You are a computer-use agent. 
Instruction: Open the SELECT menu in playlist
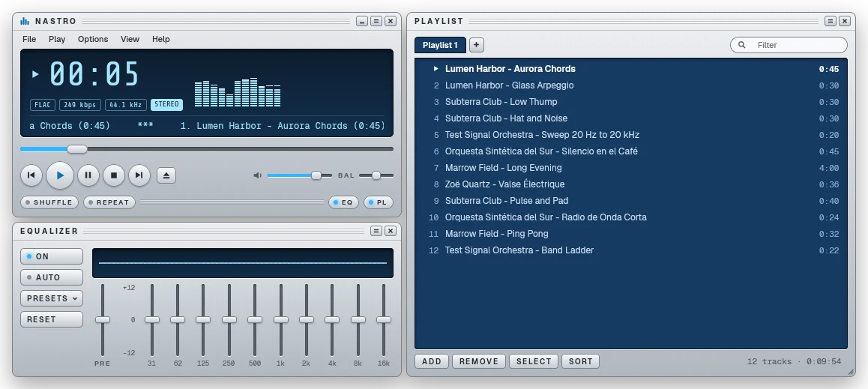point(534,361)
